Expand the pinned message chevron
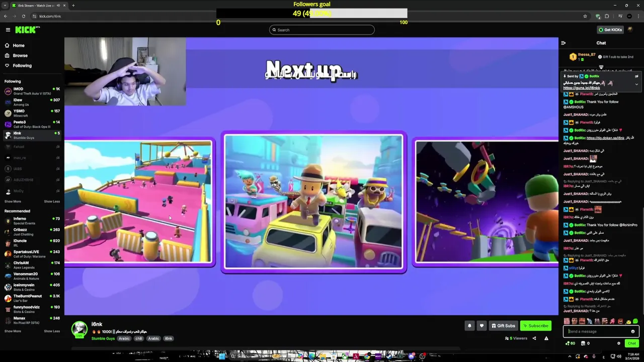Viewport: 644px width, 362px height. point(636,84)
